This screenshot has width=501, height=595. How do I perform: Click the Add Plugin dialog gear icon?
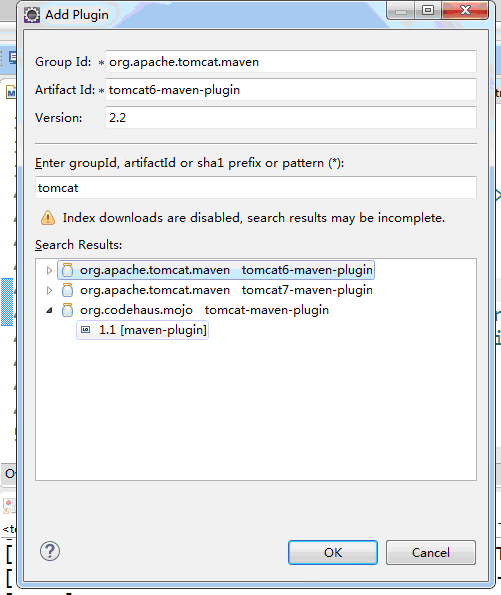click(32, 15)
